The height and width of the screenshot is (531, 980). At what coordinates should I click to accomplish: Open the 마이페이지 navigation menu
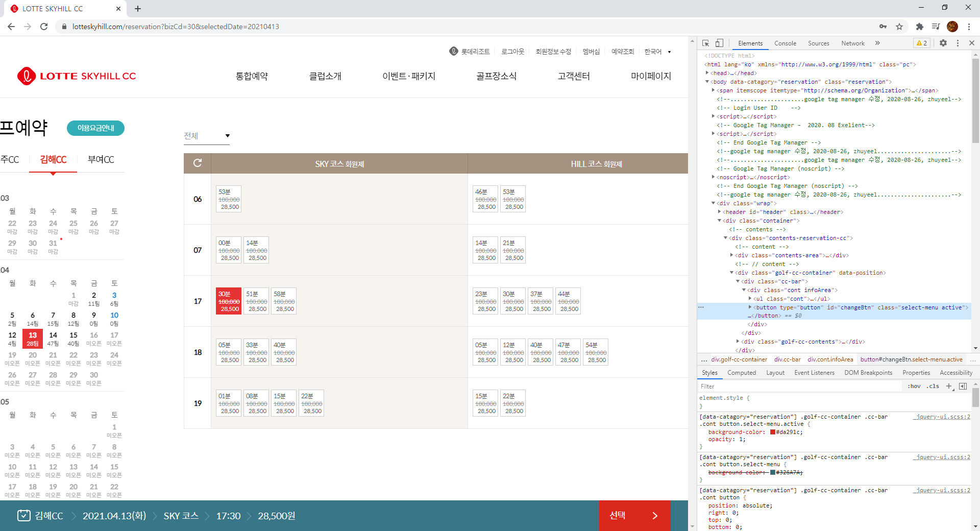click(x=651, y=76)
